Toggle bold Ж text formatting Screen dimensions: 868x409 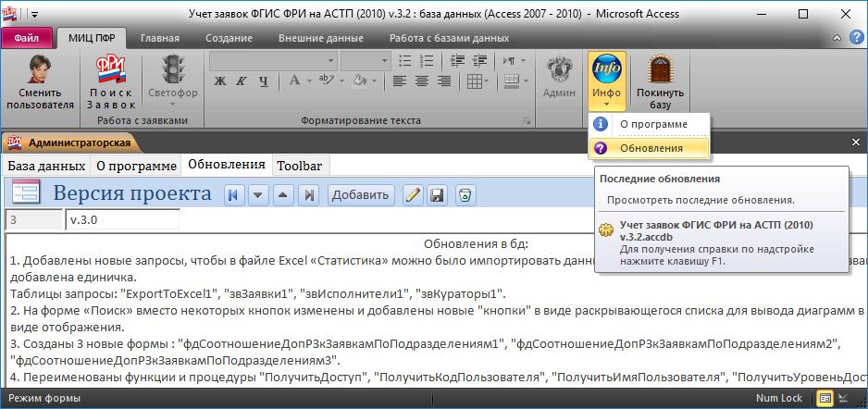[221, 81]
